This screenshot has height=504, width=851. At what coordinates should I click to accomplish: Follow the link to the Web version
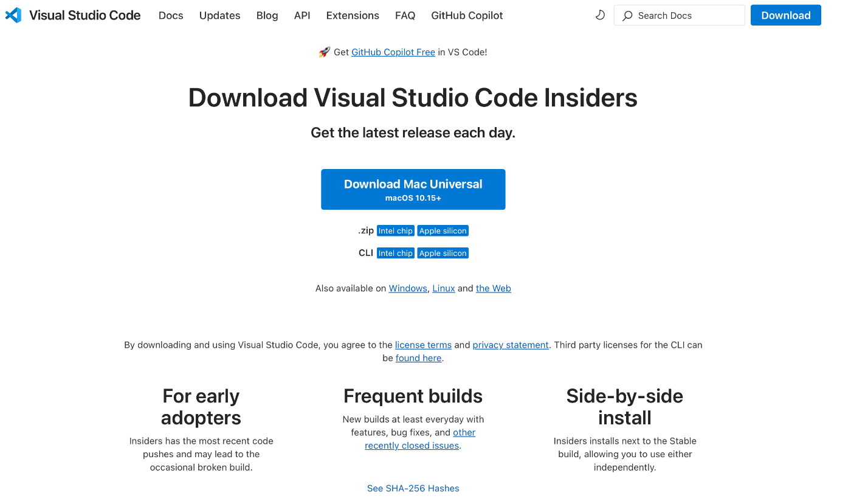coord(494,288)
